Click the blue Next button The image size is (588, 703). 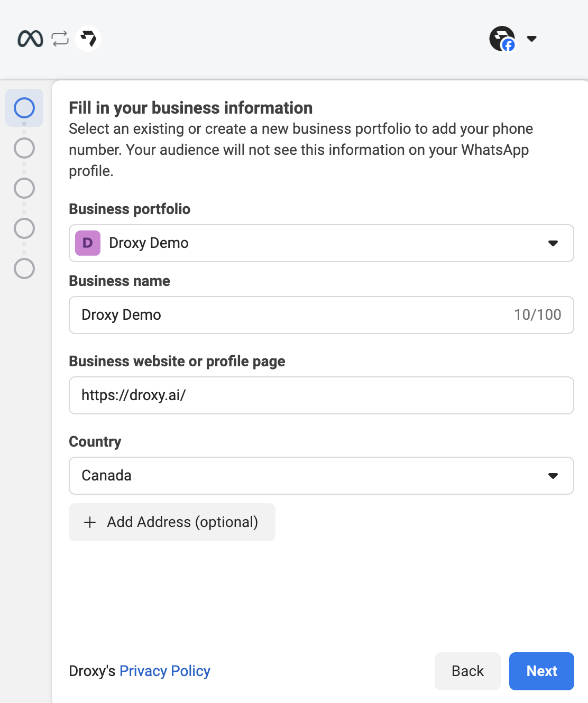tap(541, 671)
